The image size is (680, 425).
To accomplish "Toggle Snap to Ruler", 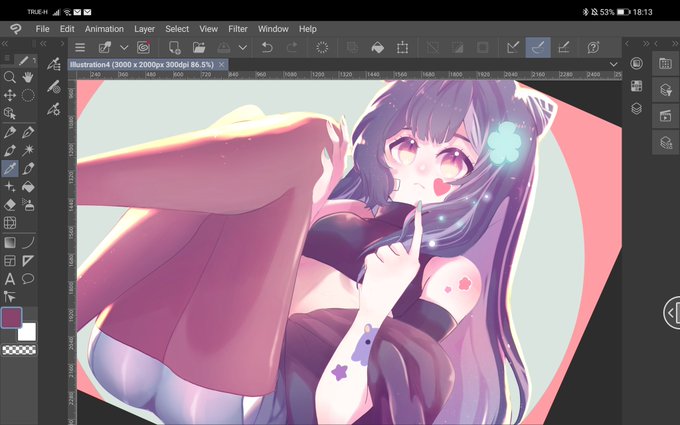I will click(513, 47).
